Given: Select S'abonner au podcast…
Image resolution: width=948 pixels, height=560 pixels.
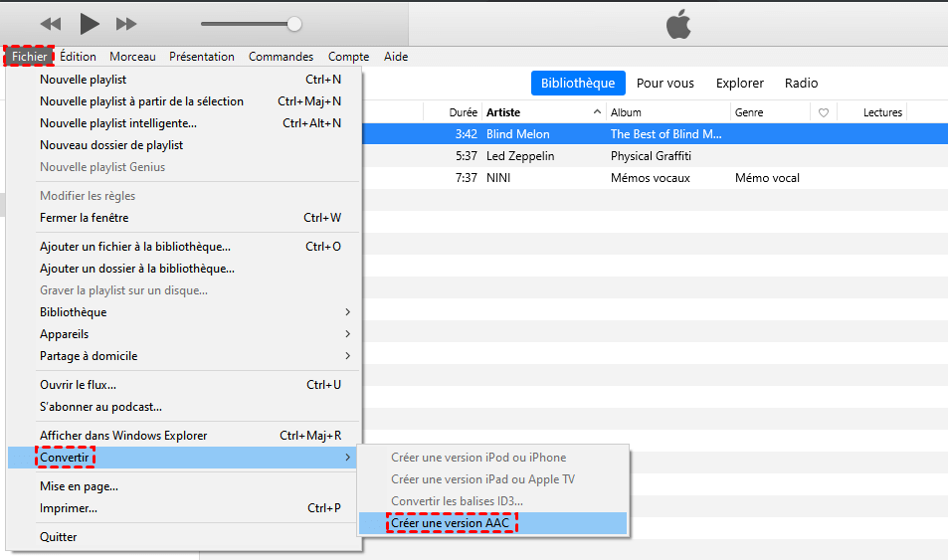Looking at the screenshot, I should (184, 407).
